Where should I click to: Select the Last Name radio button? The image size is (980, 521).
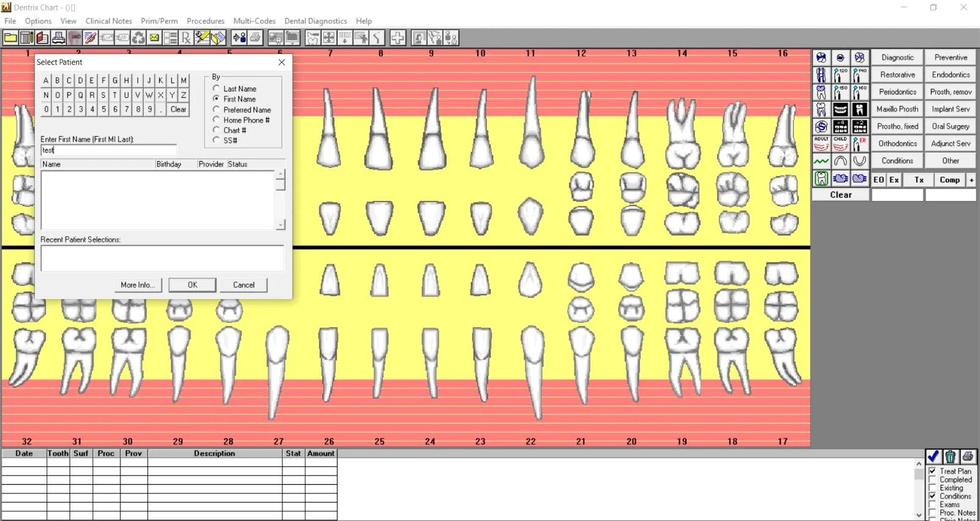pos(216,88)
